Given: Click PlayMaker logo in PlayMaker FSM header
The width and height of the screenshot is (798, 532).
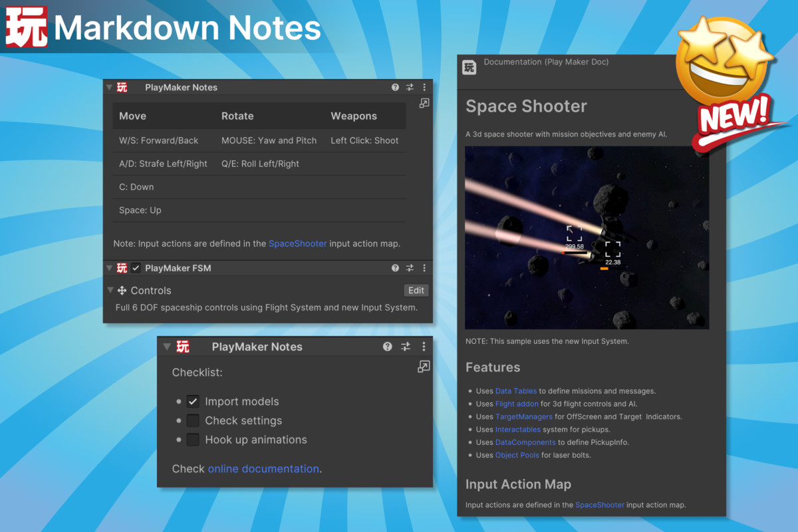Looking at the screenshot, I should tap(122, 268).
